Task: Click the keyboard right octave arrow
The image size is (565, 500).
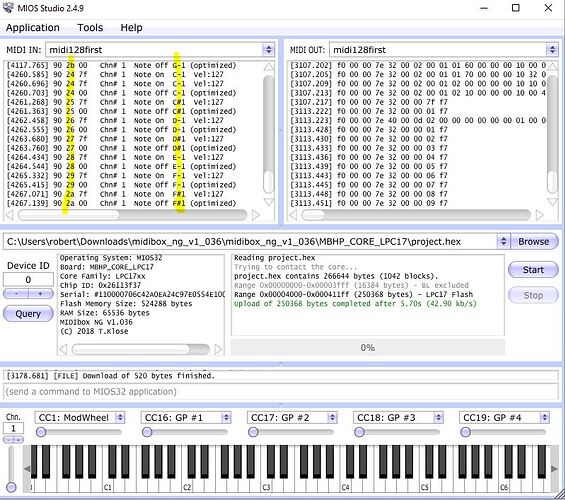Action: (x=554, y=469)
